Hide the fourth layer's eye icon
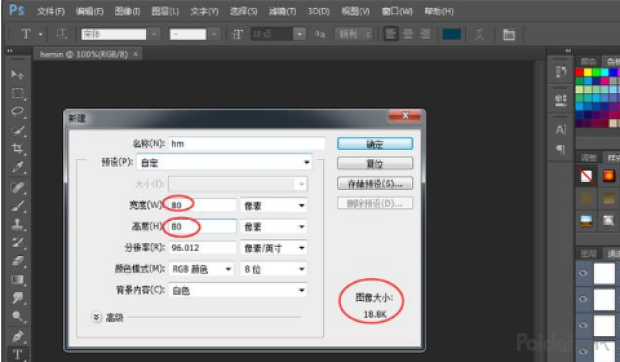The height and width of the screenshot is (362, 620). (x=583, y=351)
